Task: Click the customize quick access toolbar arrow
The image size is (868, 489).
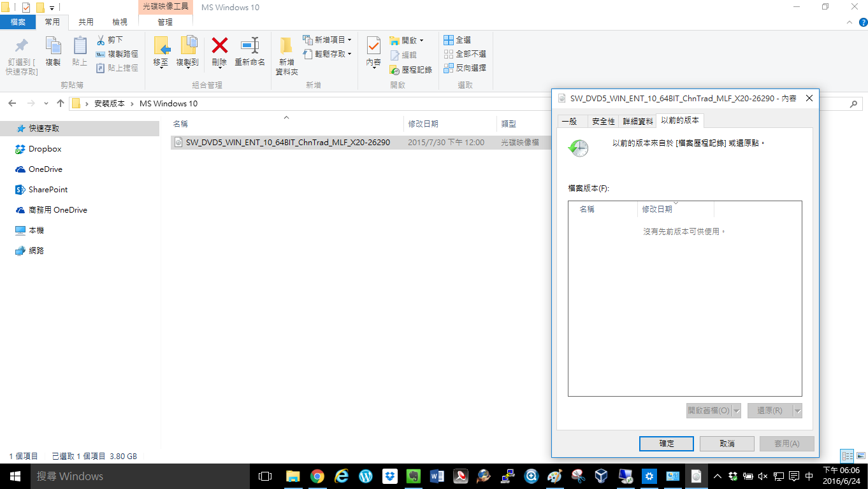Action: [52, 8]
